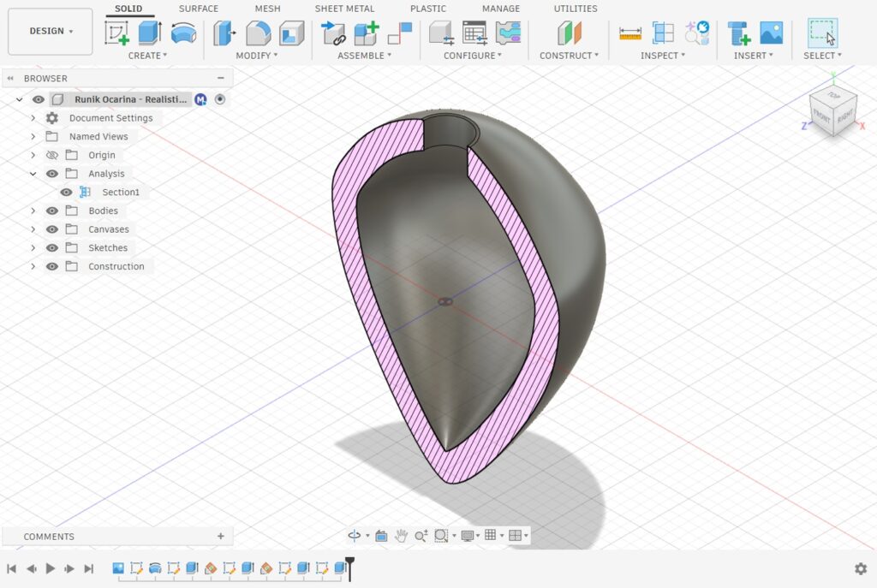The width and height of the screenshot is (877, 588).
Task: Click the Insert fastener icon
Action: tap(738, 33)
